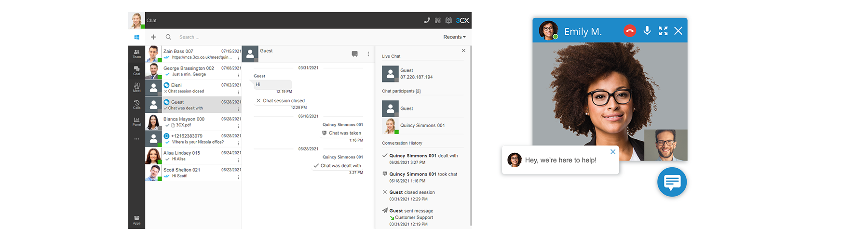This screenshot has width=868, height=241.
Task: Open options menu for Zain Bass 007
Action: point(238,58)
